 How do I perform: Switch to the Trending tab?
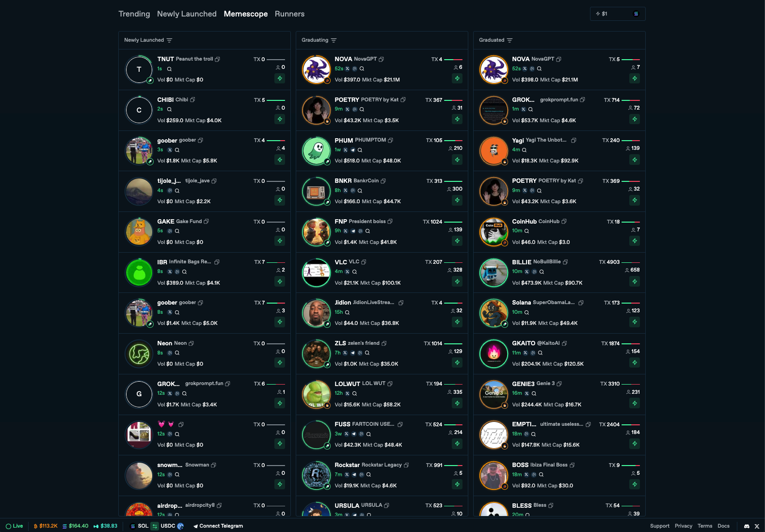pos(134,14)
